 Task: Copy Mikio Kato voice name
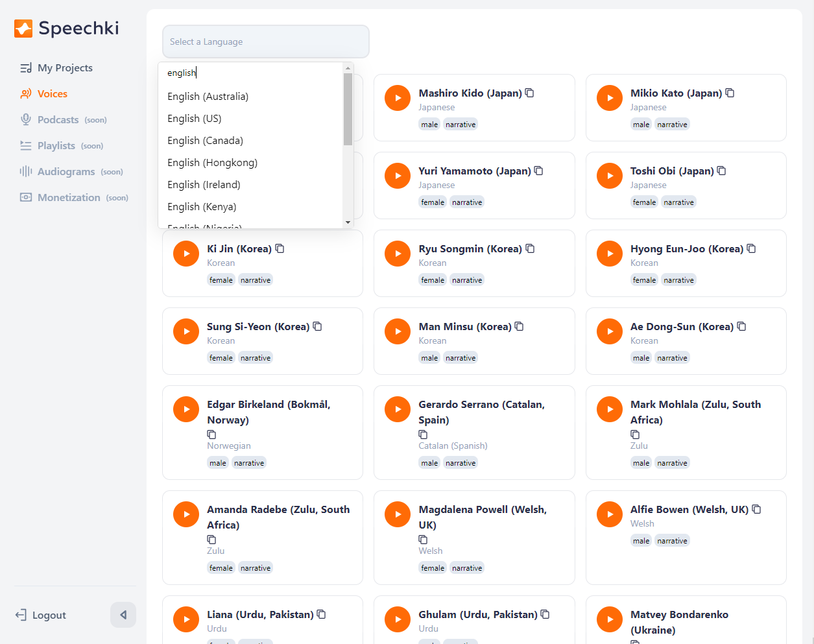click(730, 93)
